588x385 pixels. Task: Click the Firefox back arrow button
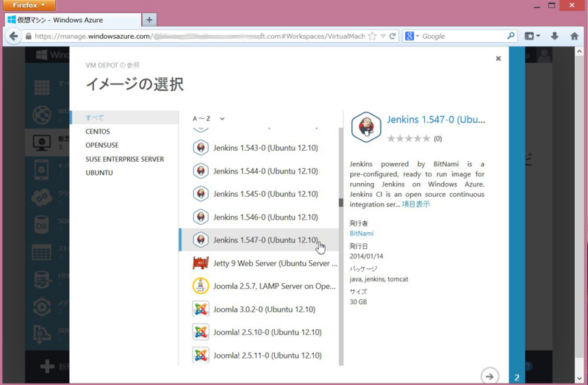click(x=13, y=36)
